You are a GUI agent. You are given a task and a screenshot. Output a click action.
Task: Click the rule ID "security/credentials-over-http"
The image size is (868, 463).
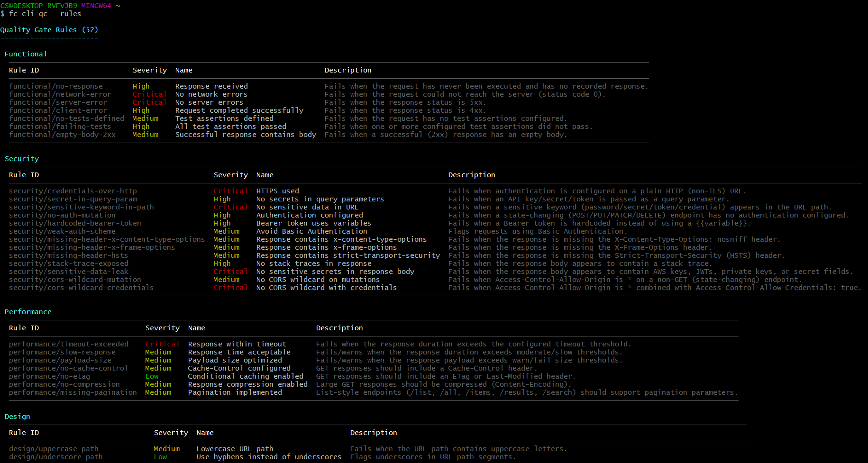(x=73, y=191)
